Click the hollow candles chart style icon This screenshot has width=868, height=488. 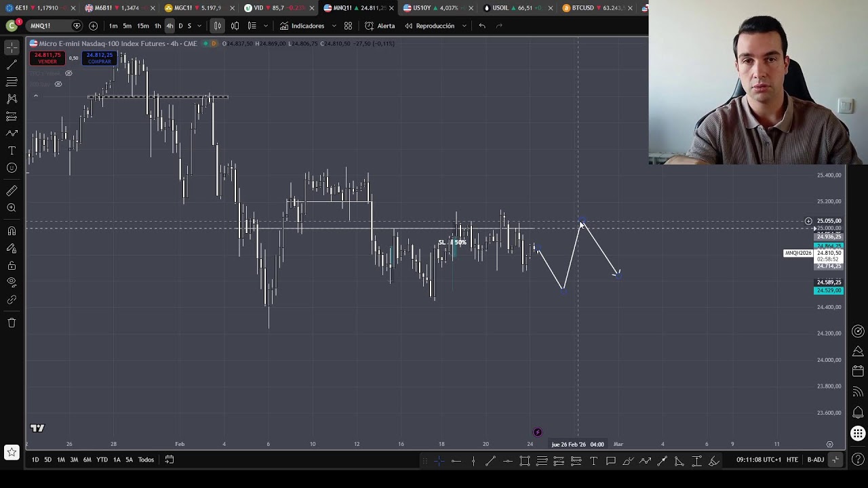pos(235,26)
